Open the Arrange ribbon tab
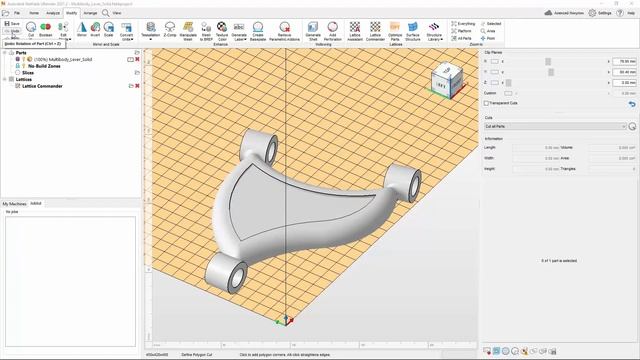This screenshot has height=360, width=640. point(90,13)
